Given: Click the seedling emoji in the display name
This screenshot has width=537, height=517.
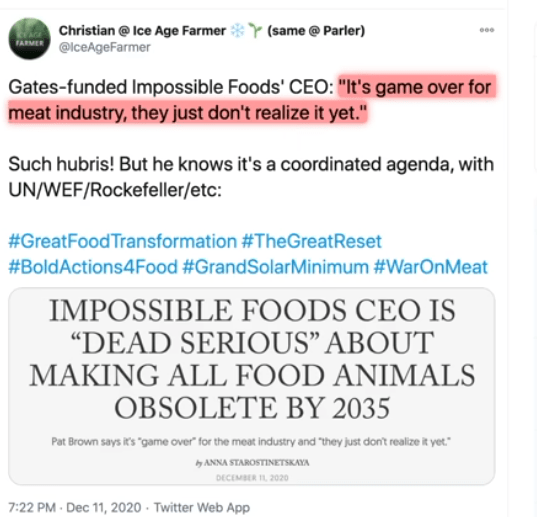Looking at the screenshot, I should (x=255, y=31).
